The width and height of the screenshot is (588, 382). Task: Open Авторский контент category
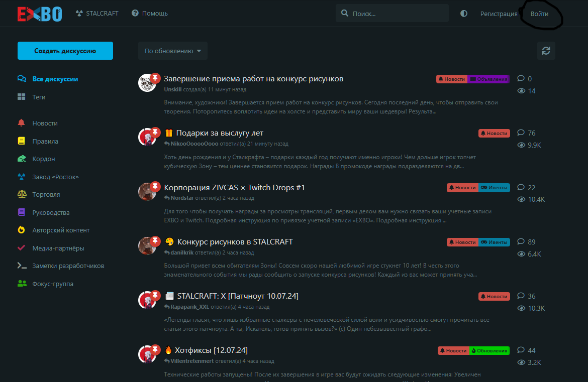click(61, 230)
